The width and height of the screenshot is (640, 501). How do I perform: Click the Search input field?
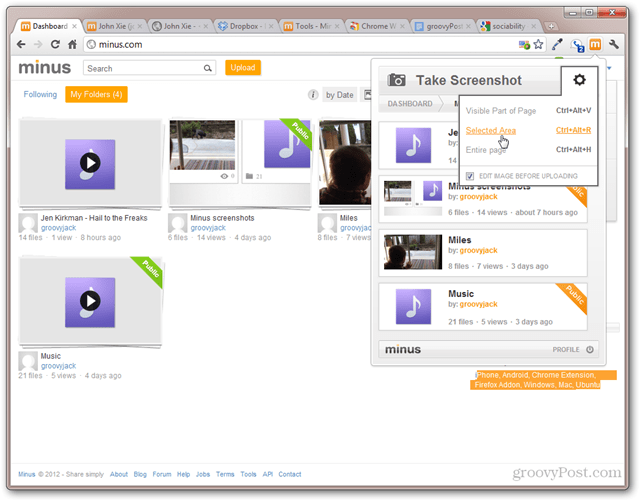pos(149,68)
